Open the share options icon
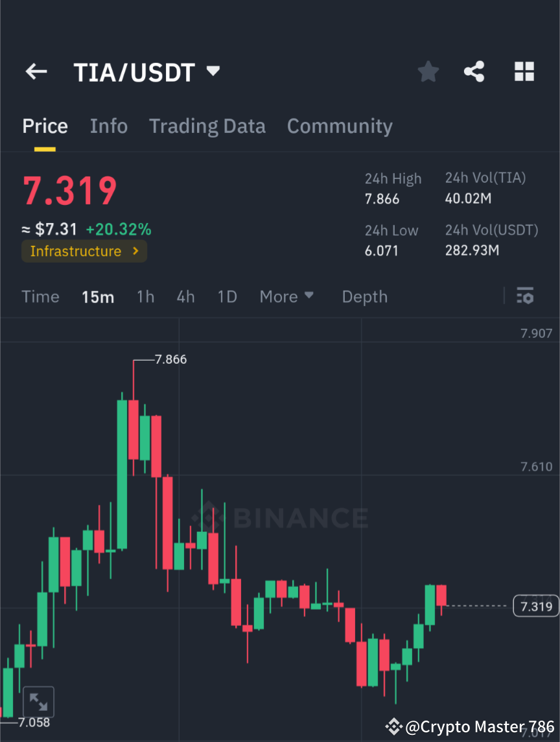 click(474, 72)
